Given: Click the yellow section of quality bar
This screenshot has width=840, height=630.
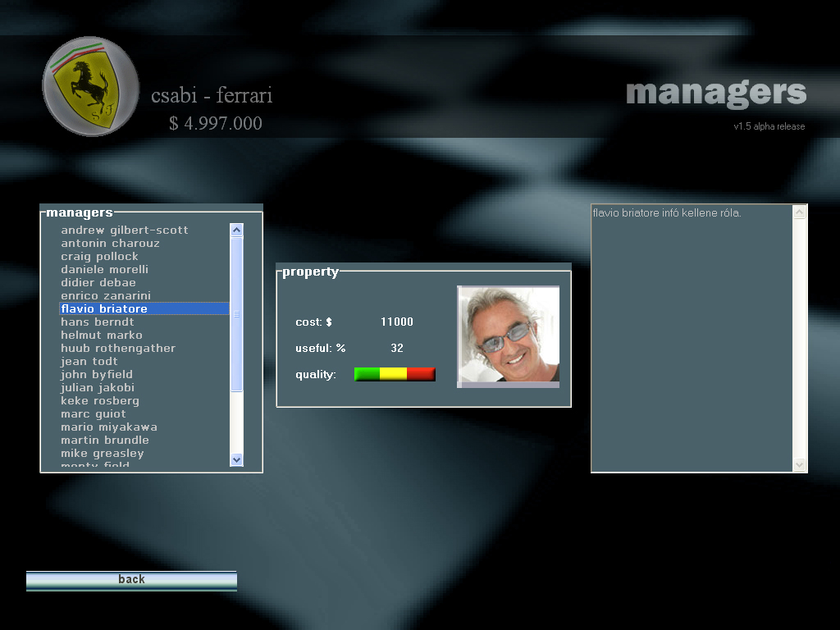Looking at the screenshot, I should pyautogui.click(x=394, y=374).
